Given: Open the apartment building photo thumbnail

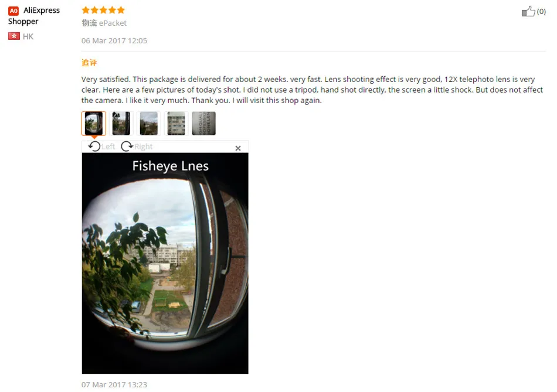Looking at the screenshot, I should click(176, 123).
